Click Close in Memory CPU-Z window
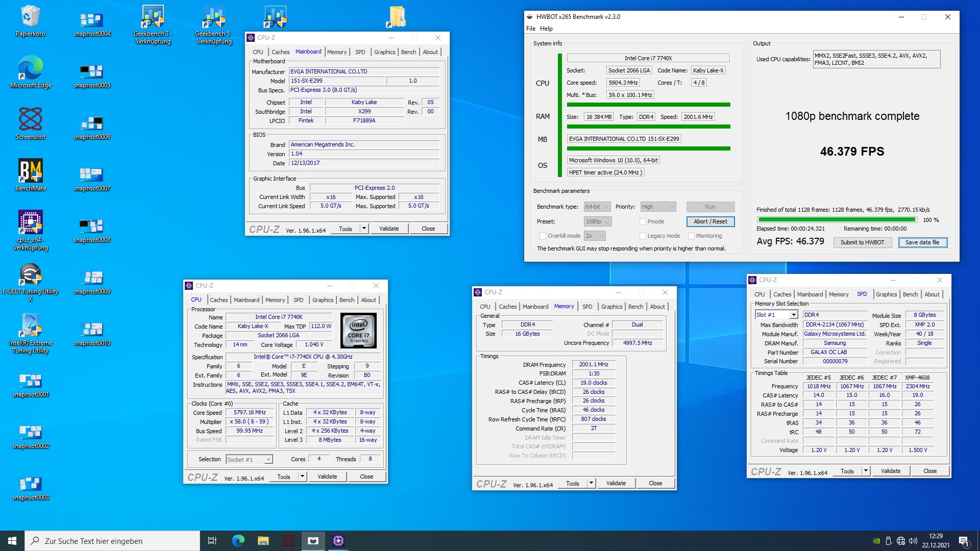This screenshot has width=980, height=551. 655,483
